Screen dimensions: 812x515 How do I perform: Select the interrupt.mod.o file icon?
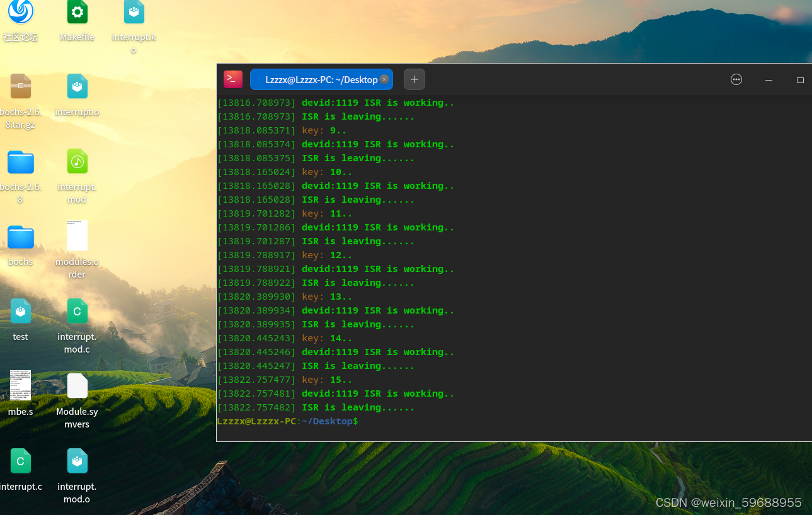click(77, 461)
